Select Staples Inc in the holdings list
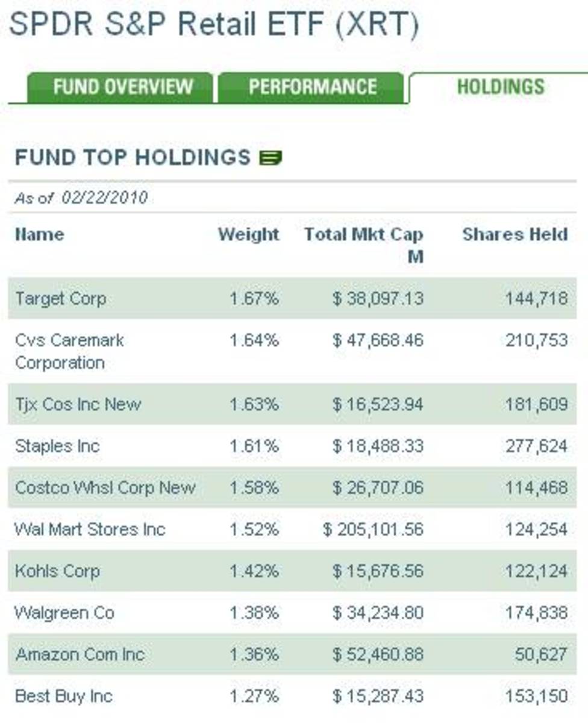This screenshot has width=588, height=723. coord(57,446)
